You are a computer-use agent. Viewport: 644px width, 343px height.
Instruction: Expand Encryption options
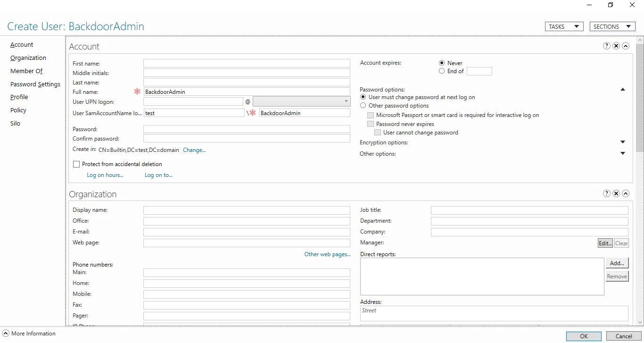point(623,142)
